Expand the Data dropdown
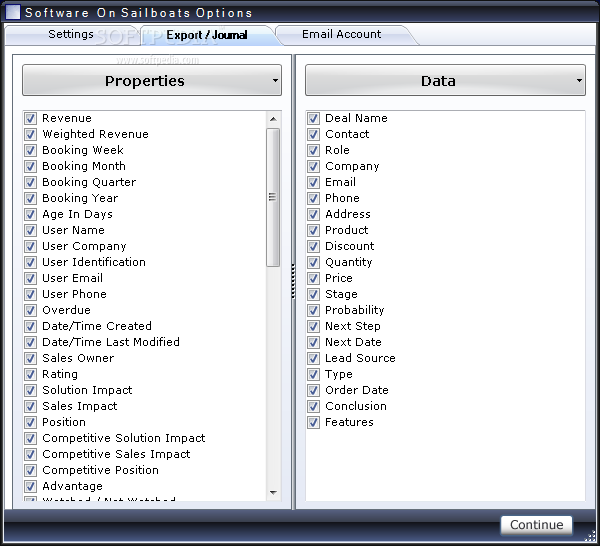 tap(445, 80)
